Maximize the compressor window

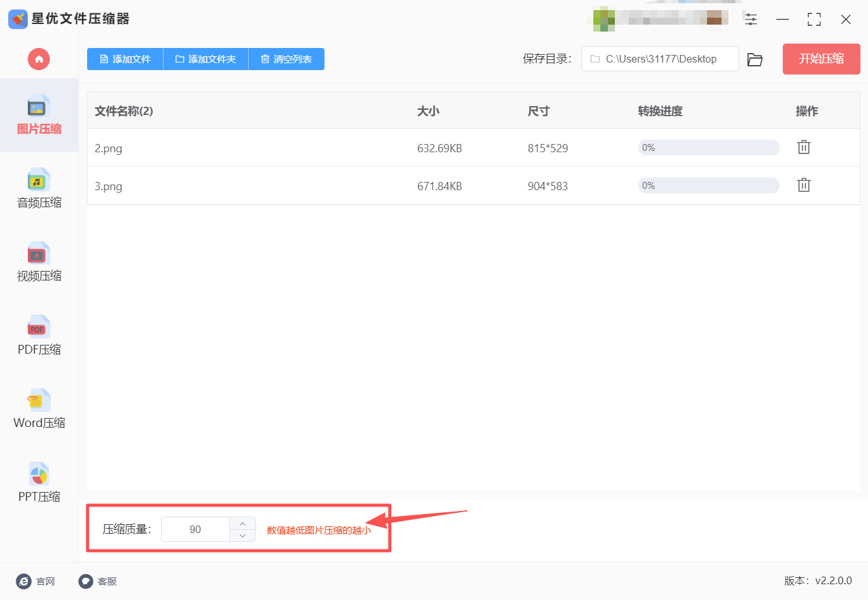(x=814, y=19)
